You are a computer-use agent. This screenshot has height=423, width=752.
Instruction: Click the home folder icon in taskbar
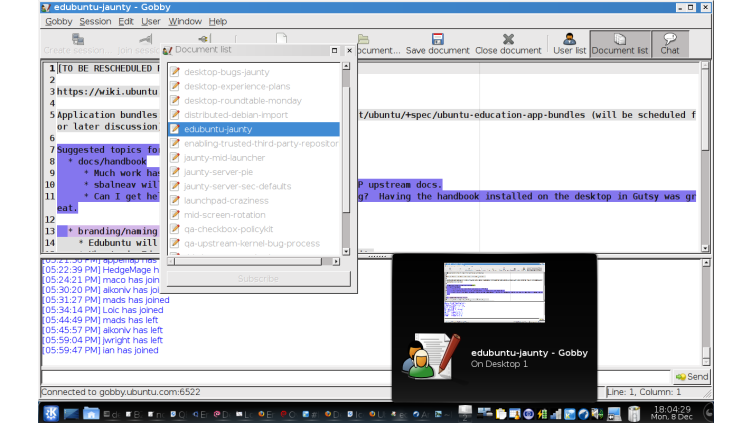pyautogui.click(x=91, y=413)
